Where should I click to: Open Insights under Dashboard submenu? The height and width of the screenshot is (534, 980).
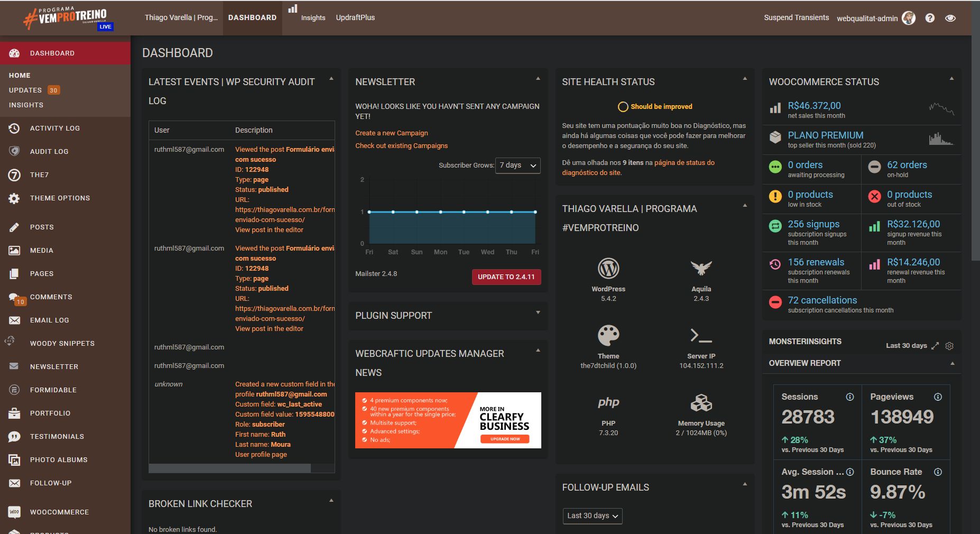(x=26, y=105)
